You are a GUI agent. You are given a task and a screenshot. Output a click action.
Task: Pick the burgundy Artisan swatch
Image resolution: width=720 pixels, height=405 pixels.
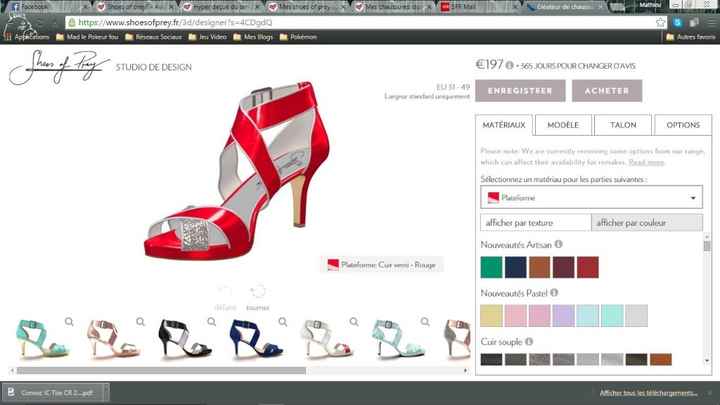tap(563, 267)
